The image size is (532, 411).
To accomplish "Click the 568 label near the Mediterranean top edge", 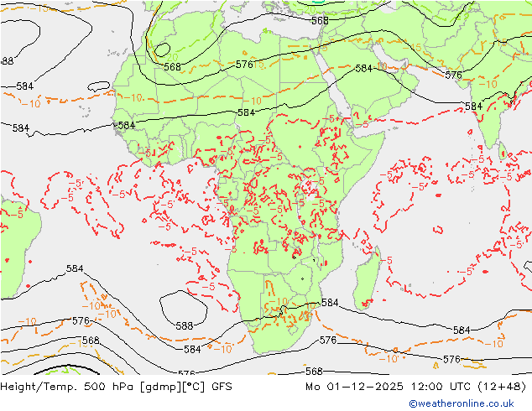I will tap(320, 21).
